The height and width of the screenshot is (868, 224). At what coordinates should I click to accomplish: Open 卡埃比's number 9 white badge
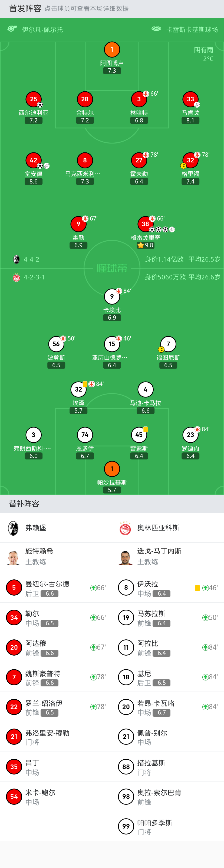point(112,296)
